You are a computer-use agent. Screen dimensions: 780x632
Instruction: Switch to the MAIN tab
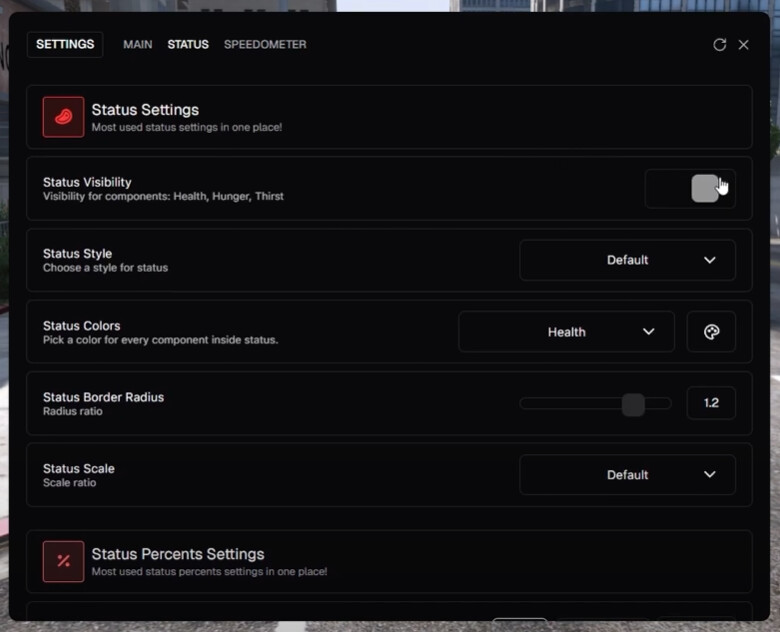(x=138, y=44)
